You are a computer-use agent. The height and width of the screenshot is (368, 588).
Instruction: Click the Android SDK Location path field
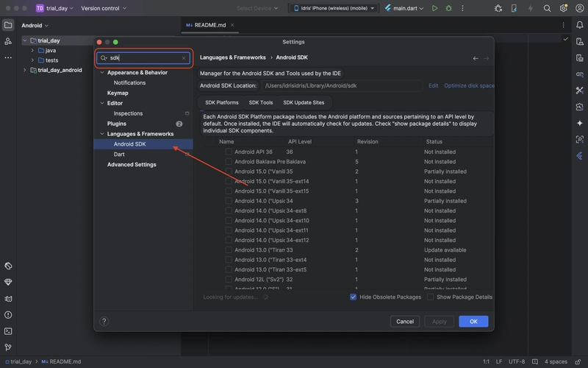[x=342, y=85]
